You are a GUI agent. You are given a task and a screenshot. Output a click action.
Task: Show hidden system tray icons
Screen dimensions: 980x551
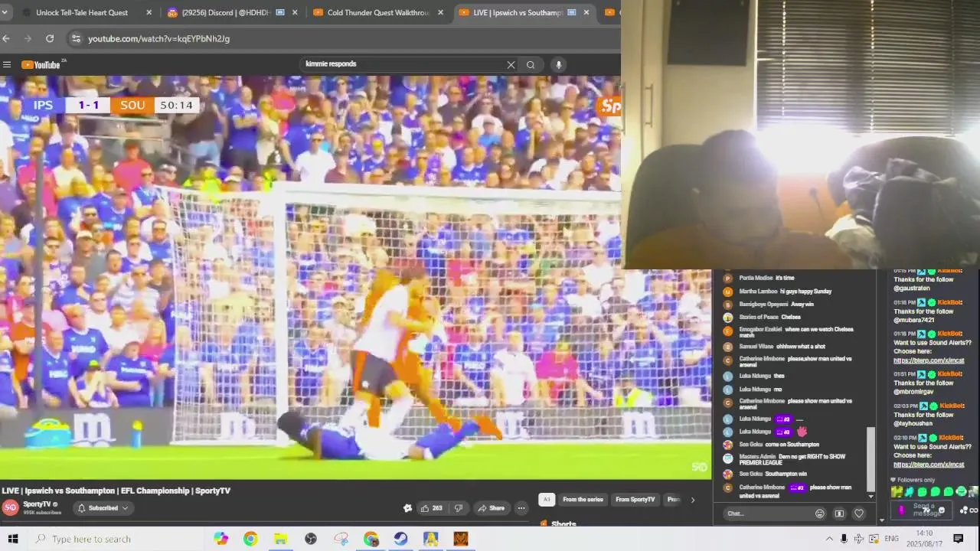pos(829,539)
